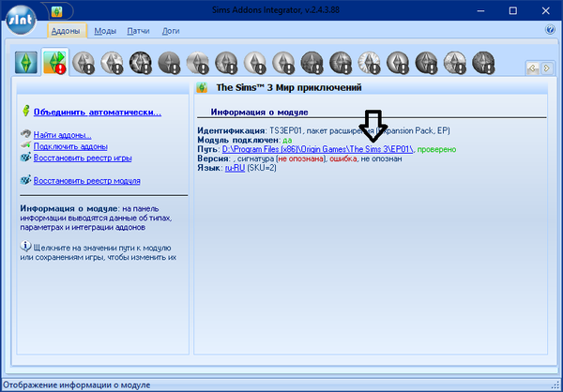Click the red не опознана signature text
Screen dimensions: 563x392
pos(301,158)
